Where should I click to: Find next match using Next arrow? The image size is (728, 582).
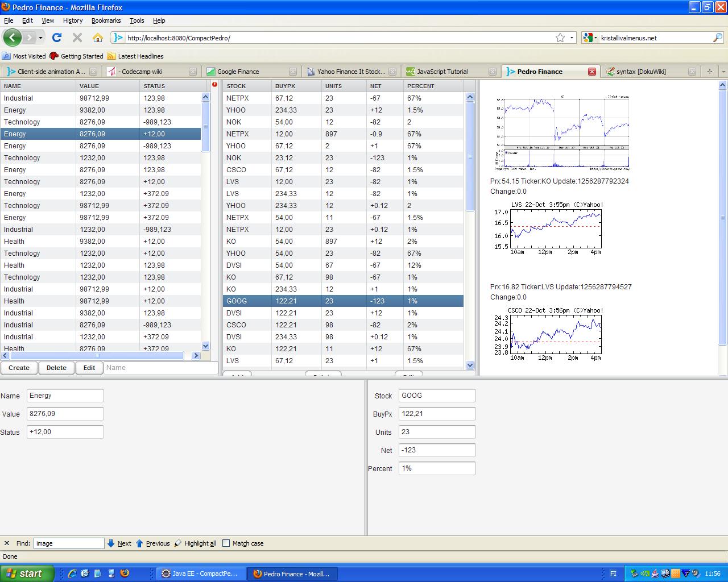tap(119, 543)
